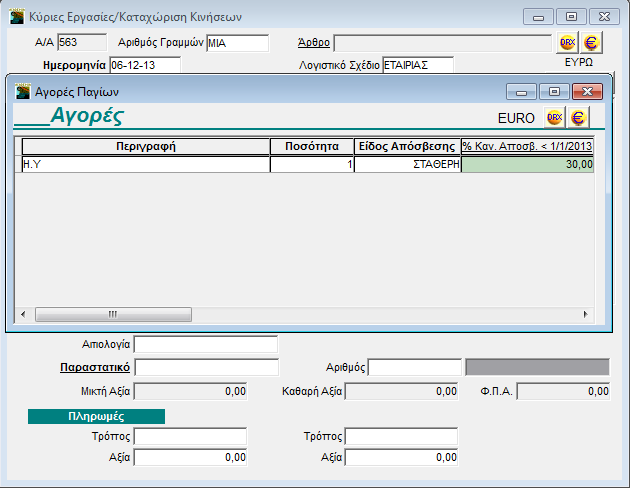This screenshot has width=630, height=488.
Task: Click the first Τρόπος payment field
Action: coord(190,436)
